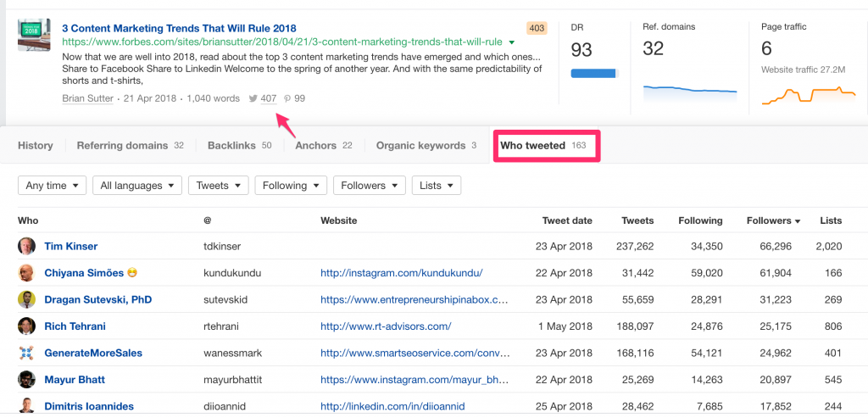Open Chiyana Simões profile link
868x418 pixels.
tap(84, 273)
